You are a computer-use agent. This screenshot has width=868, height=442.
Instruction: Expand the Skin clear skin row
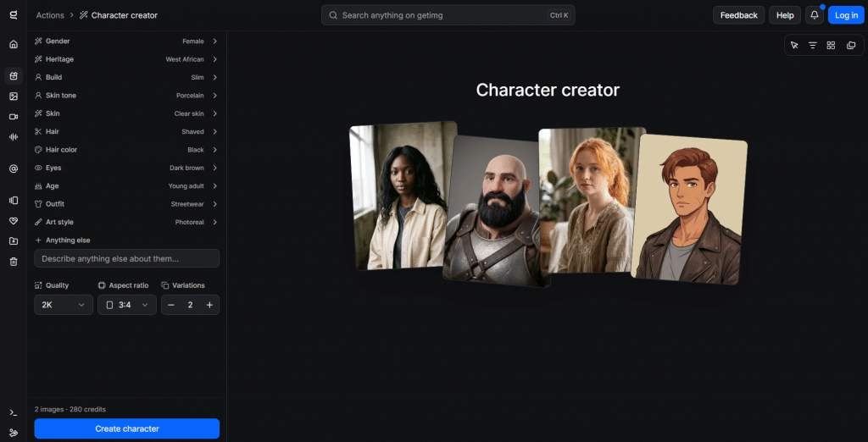(x=127, y=113)
